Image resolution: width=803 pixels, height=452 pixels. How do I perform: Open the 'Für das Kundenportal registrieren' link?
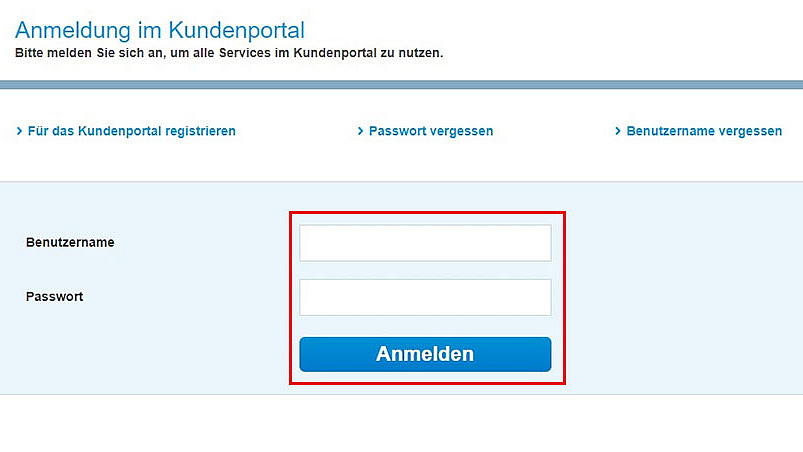point(131,131)
